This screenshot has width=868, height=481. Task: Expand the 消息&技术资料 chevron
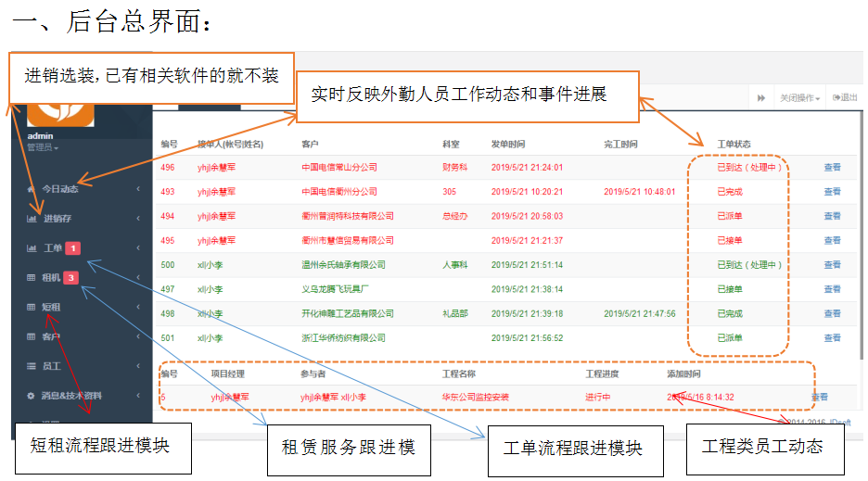[x=138, y=396]
